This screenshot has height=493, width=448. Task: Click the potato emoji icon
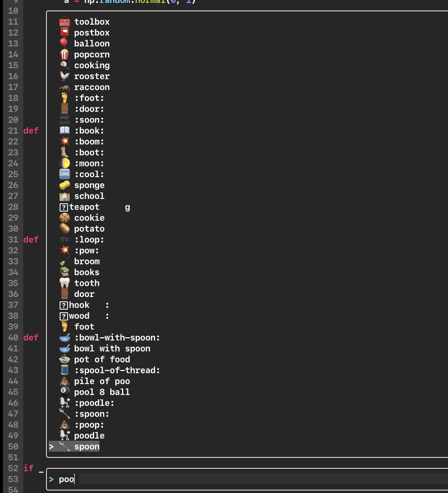65,229
